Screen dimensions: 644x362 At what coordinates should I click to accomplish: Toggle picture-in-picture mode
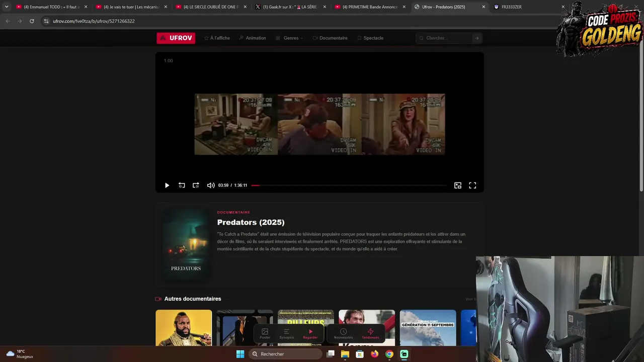(458, 186)
